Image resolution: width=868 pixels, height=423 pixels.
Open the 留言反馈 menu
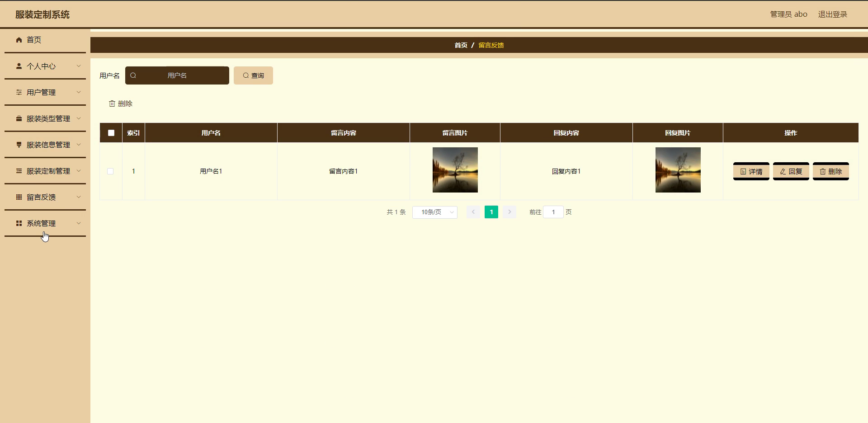45,197
